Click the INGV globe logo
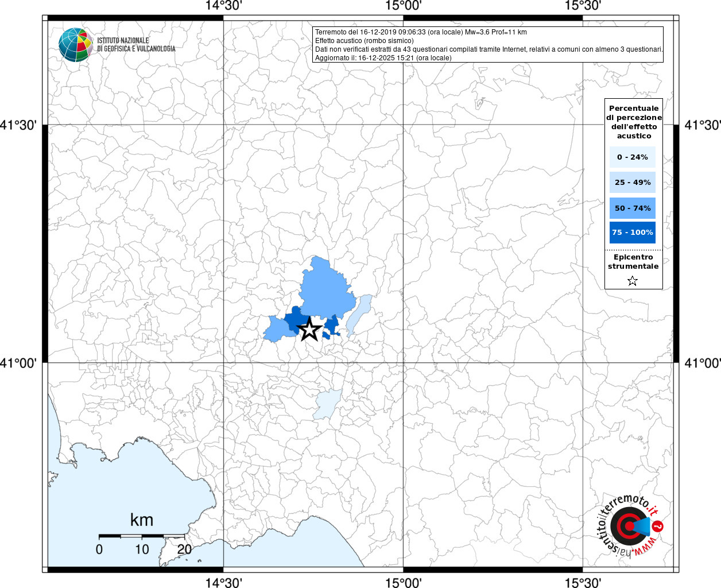 pos(76,44)
